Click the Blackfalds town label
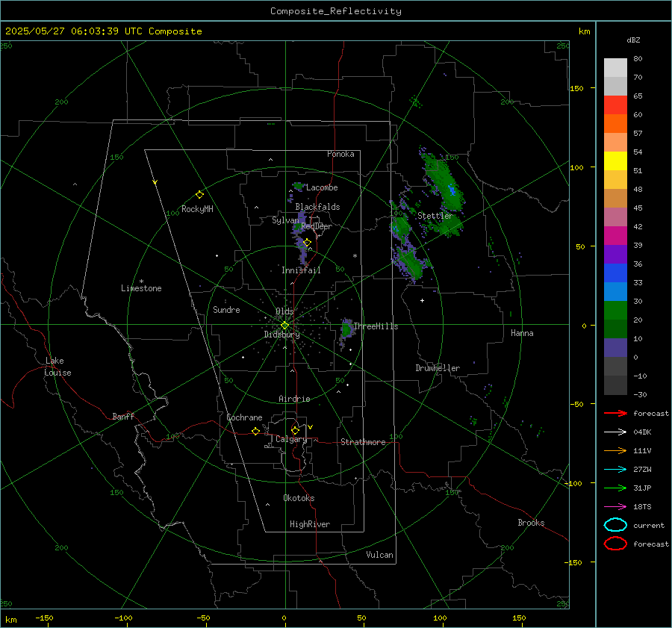Screen dimensions: 672x628 pos(317,207)
